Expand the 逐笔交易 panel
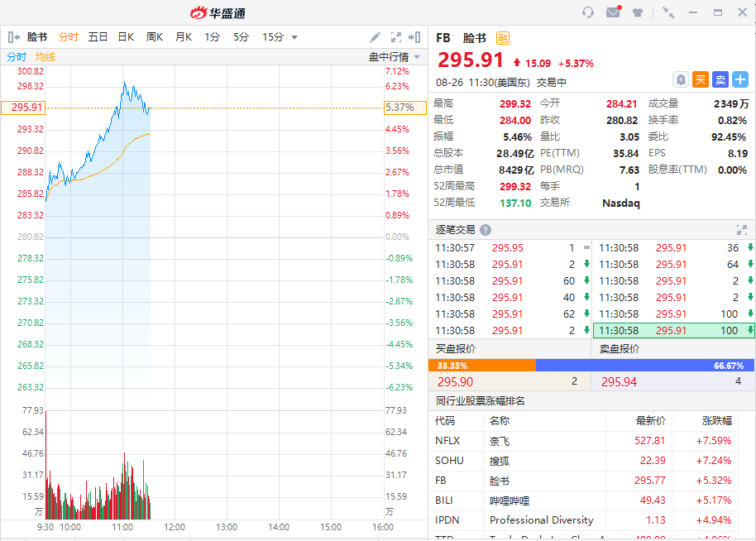 pos(742,230)
